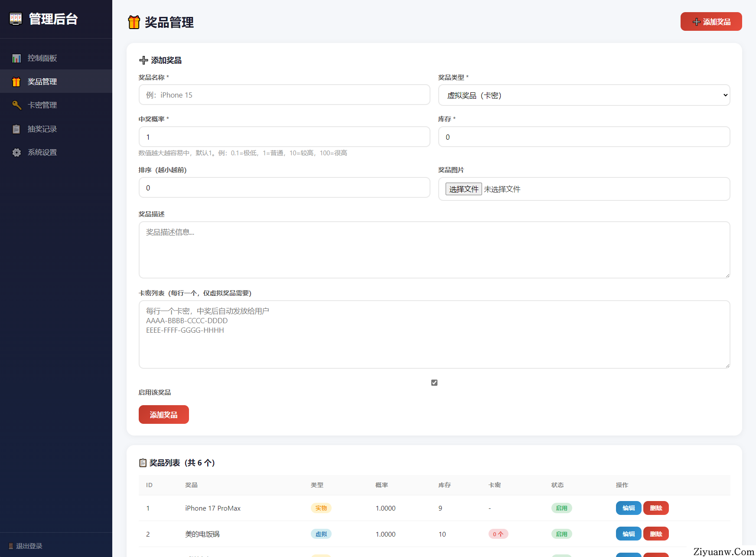Click the dashboard chart icon
Image resolution: width=756 pixels, height=557 pixels.
(x=16, y=58)
